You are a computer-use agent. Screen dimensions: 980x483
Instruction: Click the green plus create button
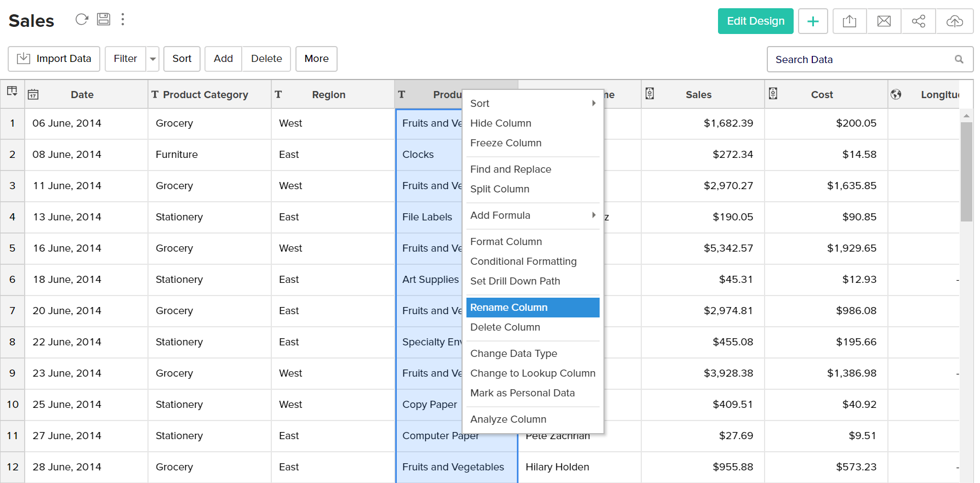coord(813,21)
